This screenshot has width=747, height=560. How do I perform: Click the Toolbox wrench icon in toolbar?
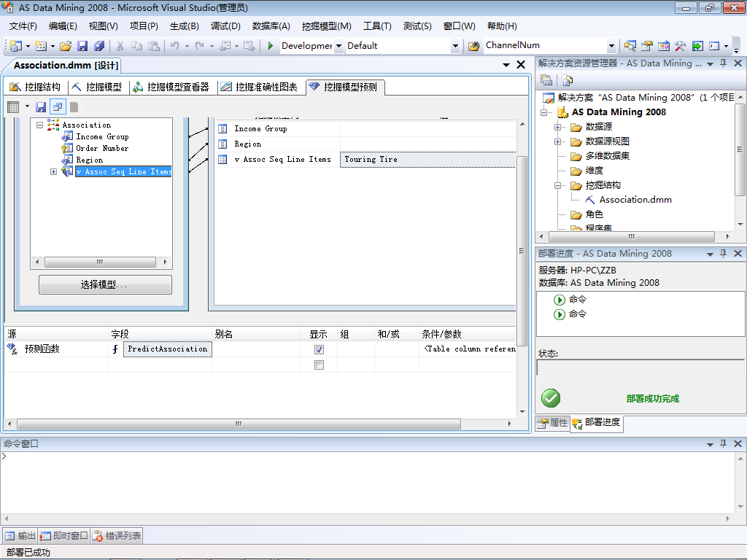[x=681, y=46]
